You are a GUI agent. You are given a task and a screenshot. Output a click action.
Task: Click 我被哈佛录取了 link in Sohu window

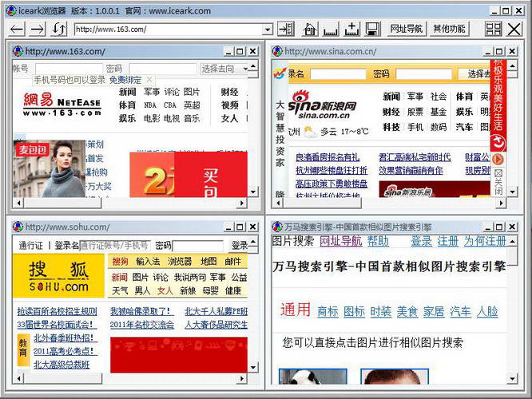pos(141,311)
